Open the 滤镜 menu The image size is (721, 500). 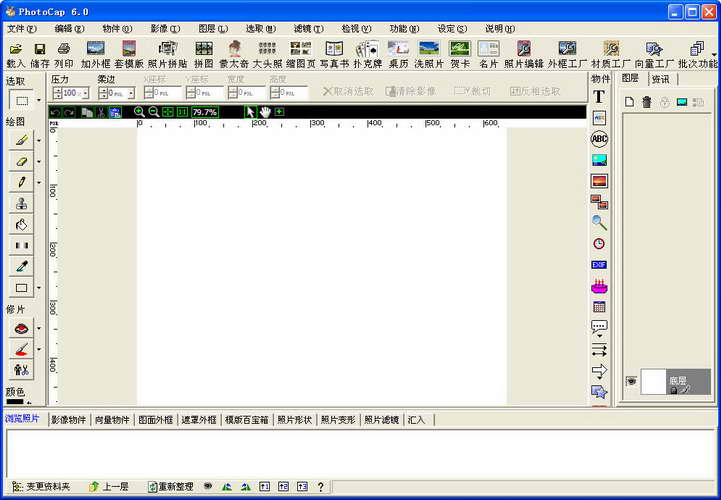[x=309, y=29]
